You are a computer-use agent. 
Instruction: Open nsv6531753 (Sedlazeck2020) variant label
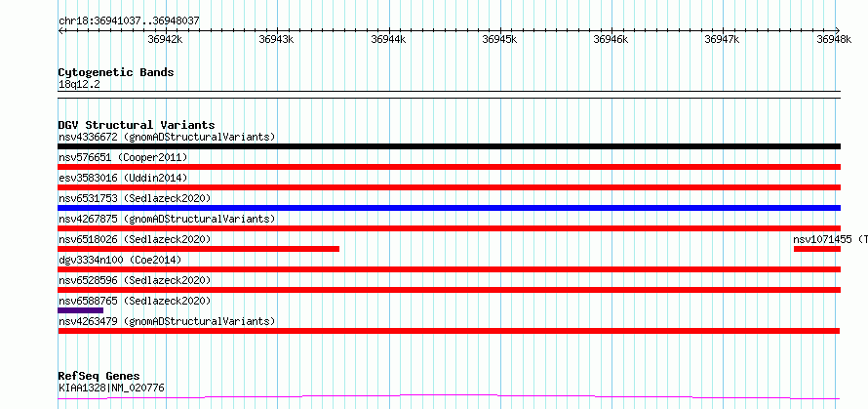click(135, 198)
